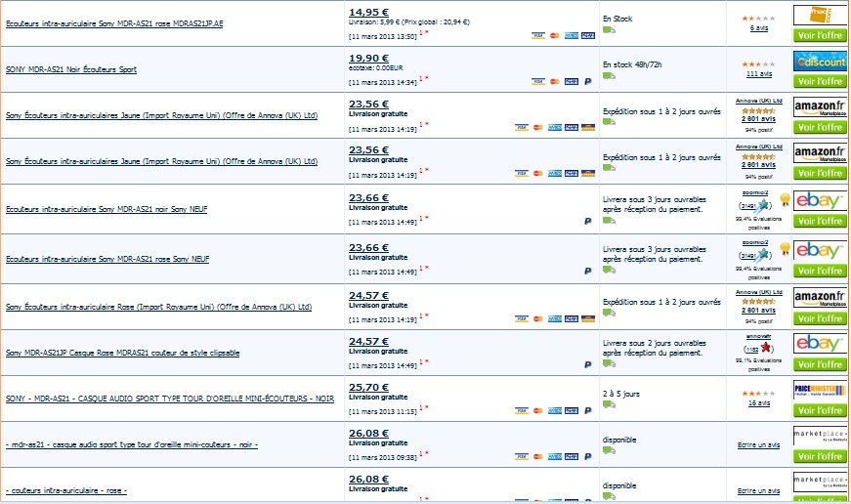Click eBay logo in MDR-AS21 noir NEUF row
Screen dimensions: 851x504
(x=820, y=200)
